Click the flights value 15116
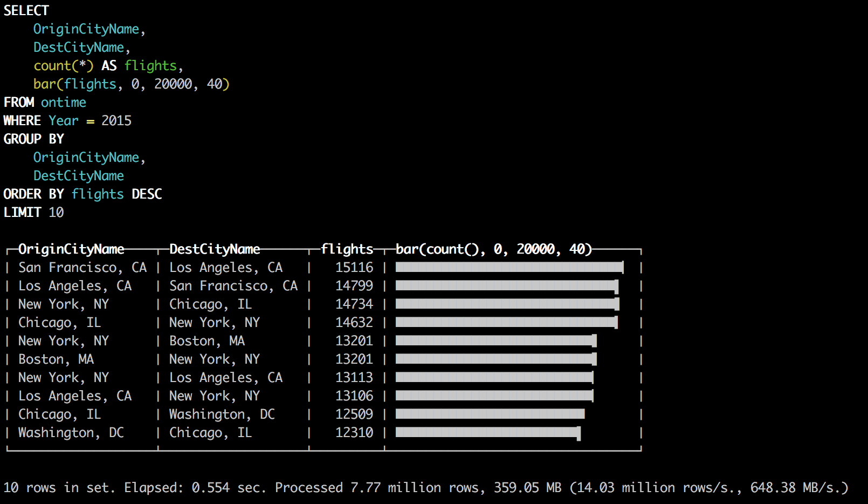 354,268
